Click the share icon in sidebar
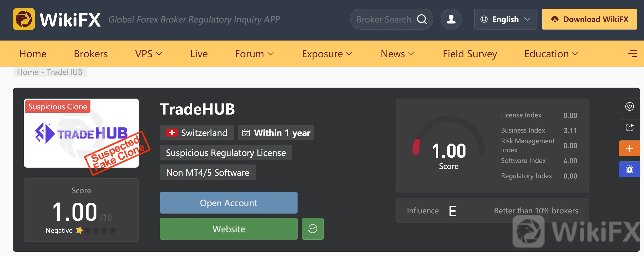This screenshot has width=644, height=256. tap(629, 127)
